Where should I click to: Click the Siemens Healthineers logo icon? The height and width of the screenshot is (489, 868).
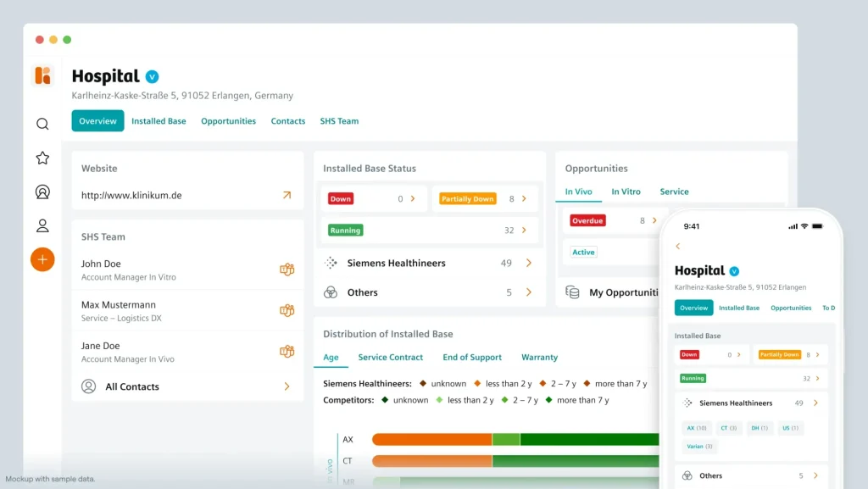point(331,263)
